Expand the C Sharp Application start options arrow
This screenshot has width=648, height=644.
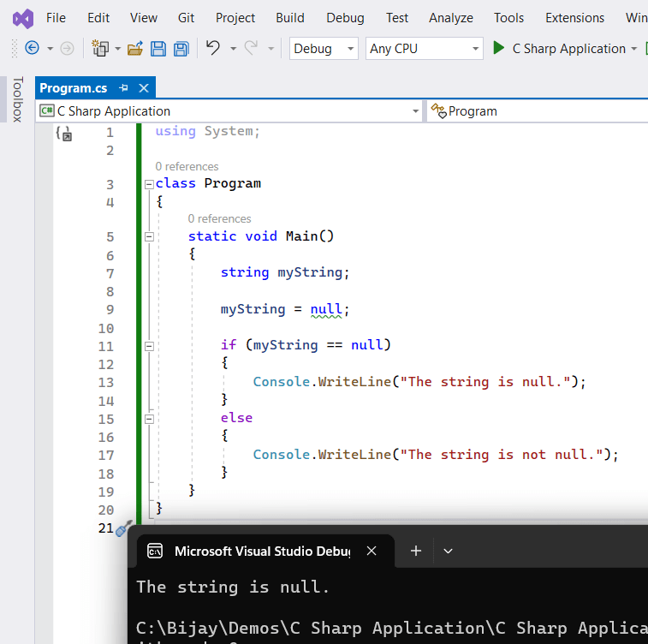coord(634,49)
